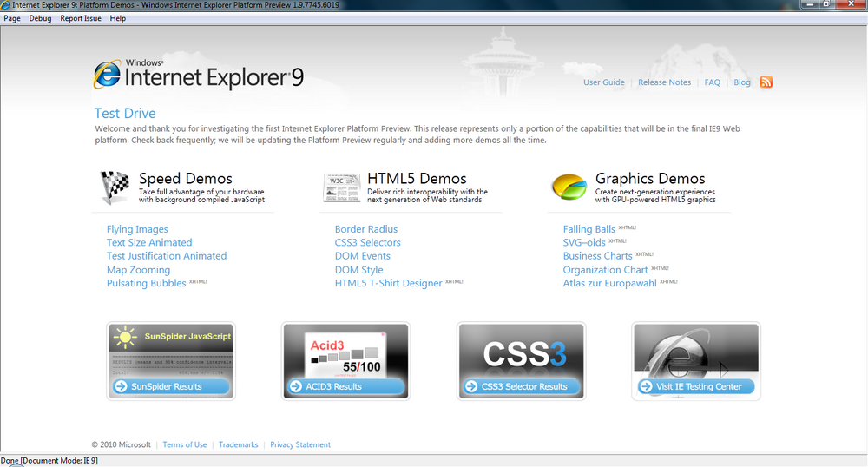868x467 pixels.
Task: Open the SVG-oids demo
Action: pos(584,242)
